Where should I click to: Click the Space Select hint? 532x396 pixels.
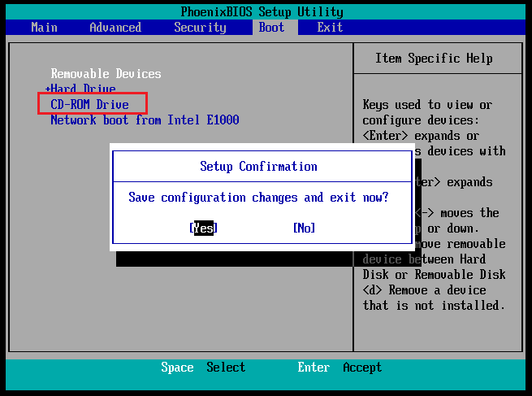pyautogui.click(x=203, y=367)
